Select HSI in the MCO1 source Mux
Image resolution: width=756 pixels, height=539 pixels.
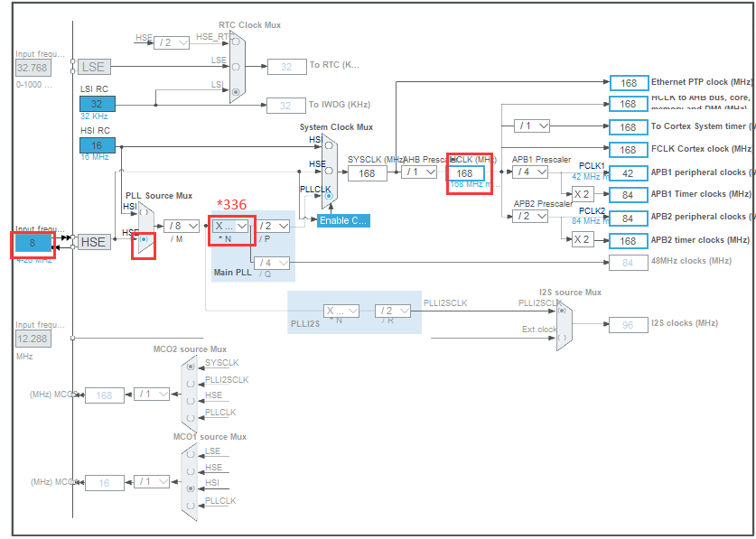(x=191, y=488)
